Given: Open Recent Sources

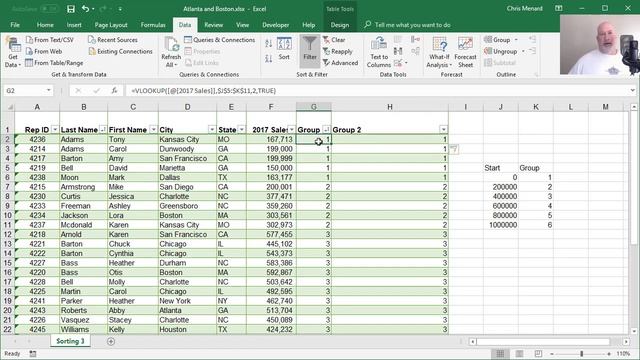Looking at the screenshot, I should pyautogui.click(x=113, y=40).
